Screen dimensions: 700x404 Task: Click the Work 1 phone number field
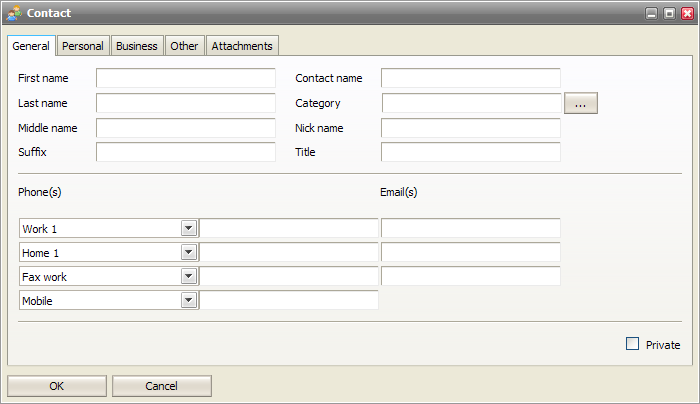289,228
